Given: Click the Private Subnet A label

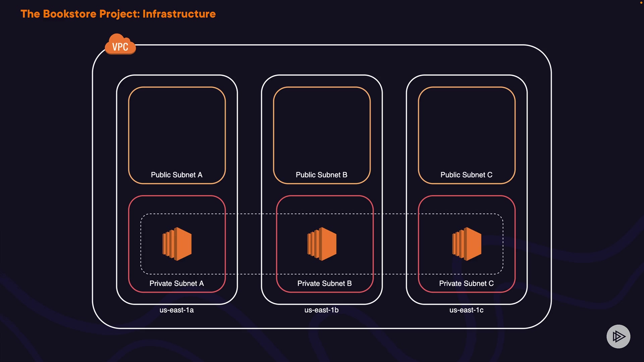Looking at the screenshot, I should point(176,284).
